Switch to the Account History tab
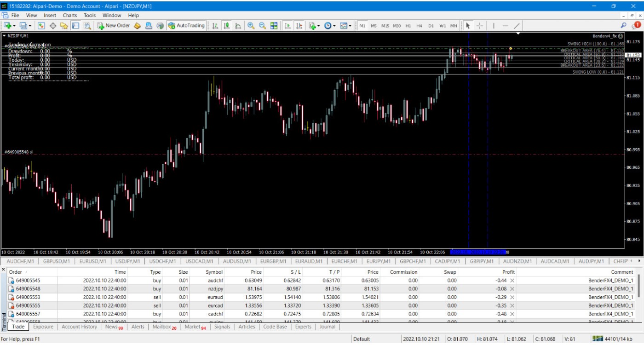Image resolution: width=644 pixels, height=345 pixels. click(x=79, y=327)
